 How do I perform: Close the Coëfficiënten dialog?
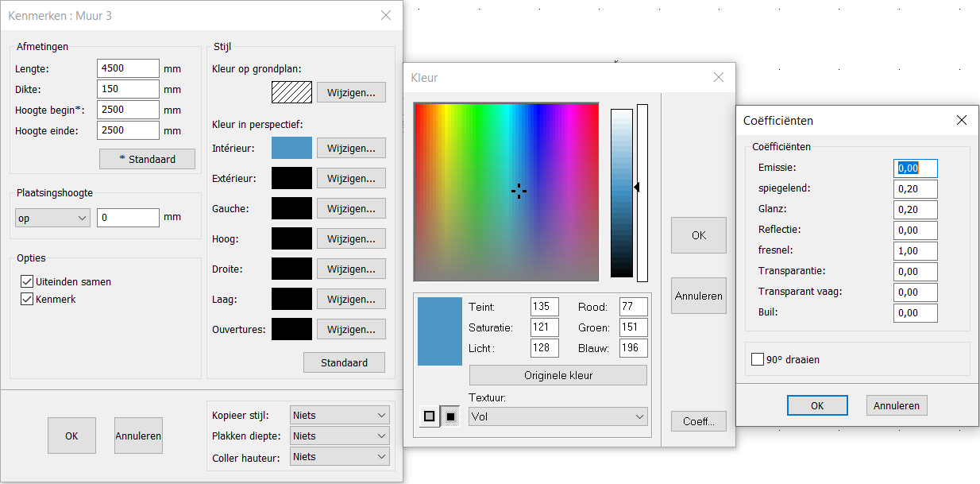962,121
